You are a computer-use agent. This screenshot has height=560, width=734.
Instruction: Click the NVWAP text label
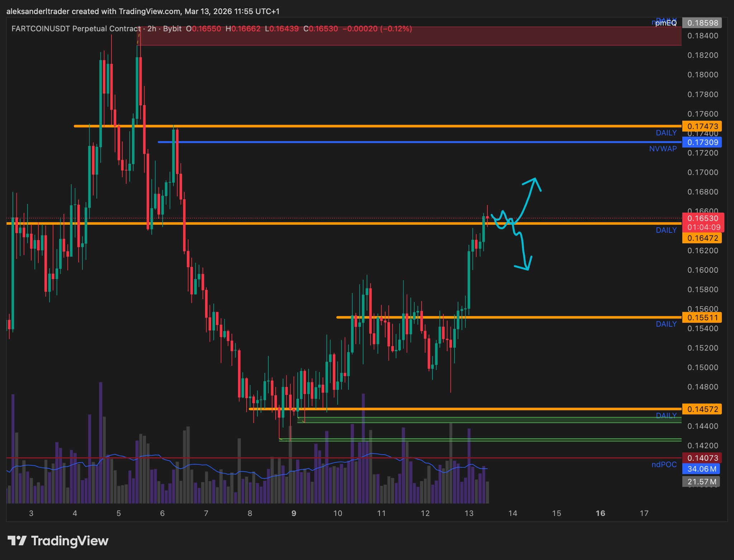663,149
